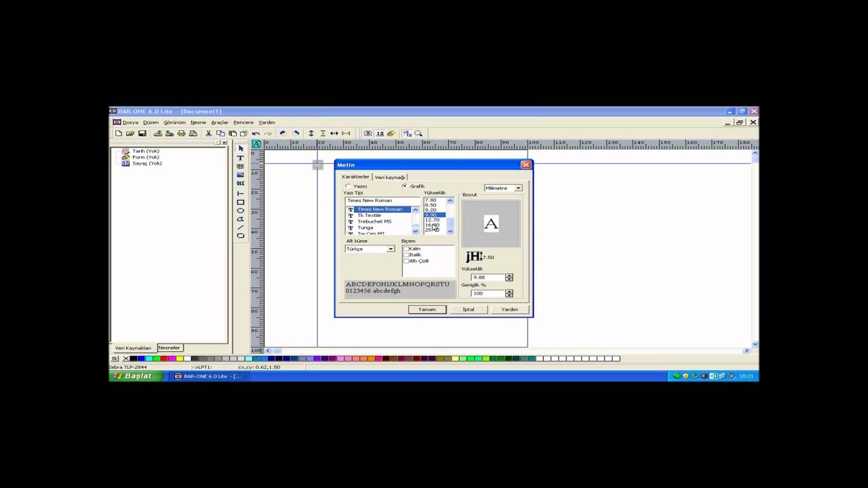Click the '12' counter toolbar icon
Viewport: 868px width, 488px height.
[380, 134]
